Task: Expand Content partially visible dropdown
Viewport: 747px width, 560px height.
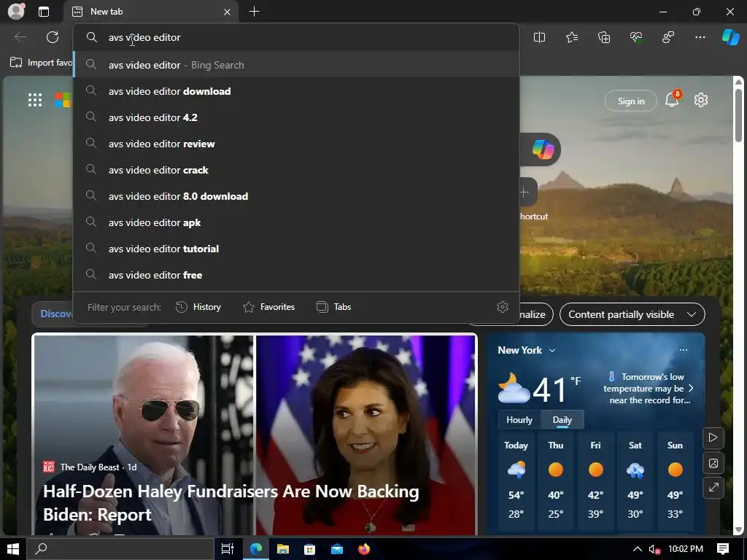Action: pyautogui.click(x=632, y=314)
